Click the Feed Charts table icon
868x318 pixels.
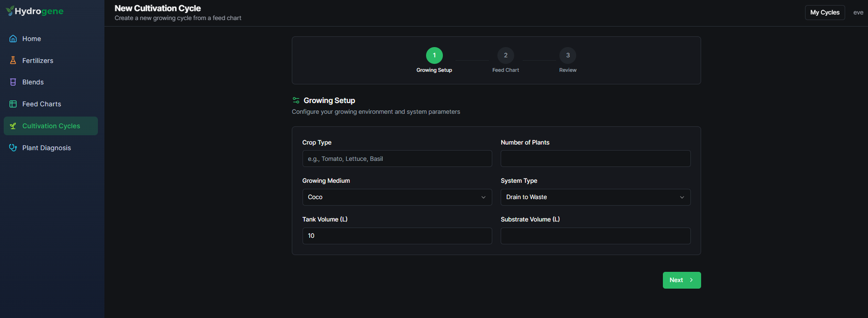[x=13, y=104]
